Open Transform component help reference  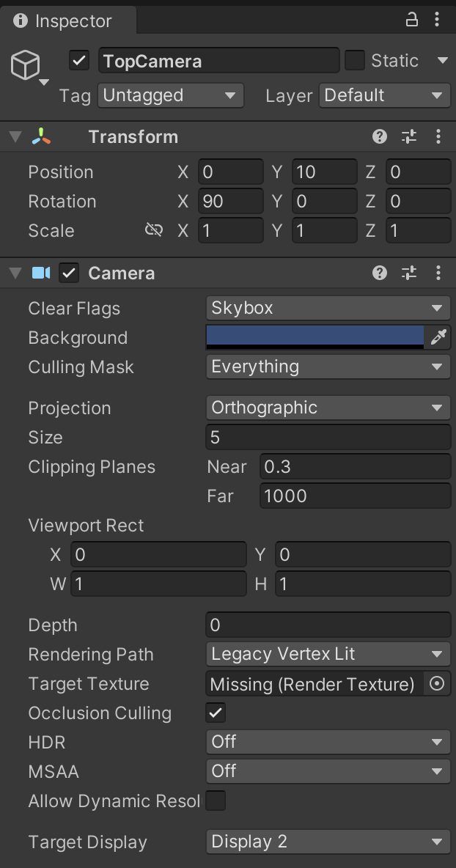[x=380, y=137]
